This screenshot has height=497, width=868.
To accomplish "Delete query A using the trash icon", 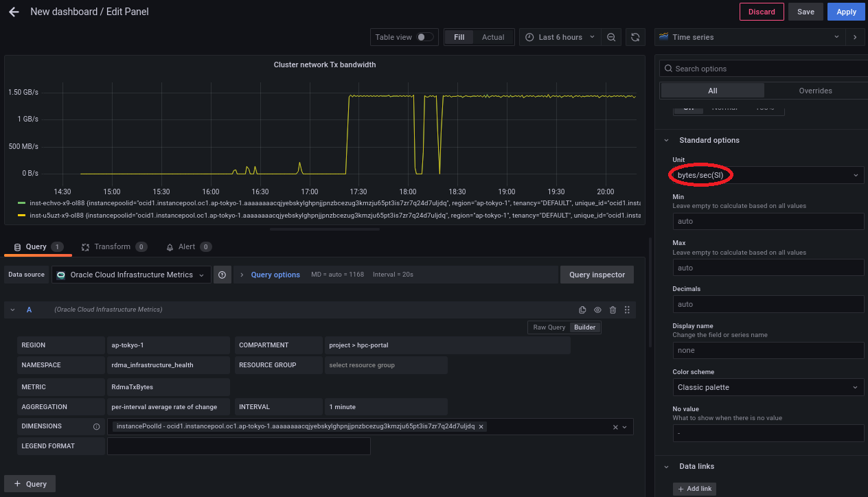I will click(613, 310).
